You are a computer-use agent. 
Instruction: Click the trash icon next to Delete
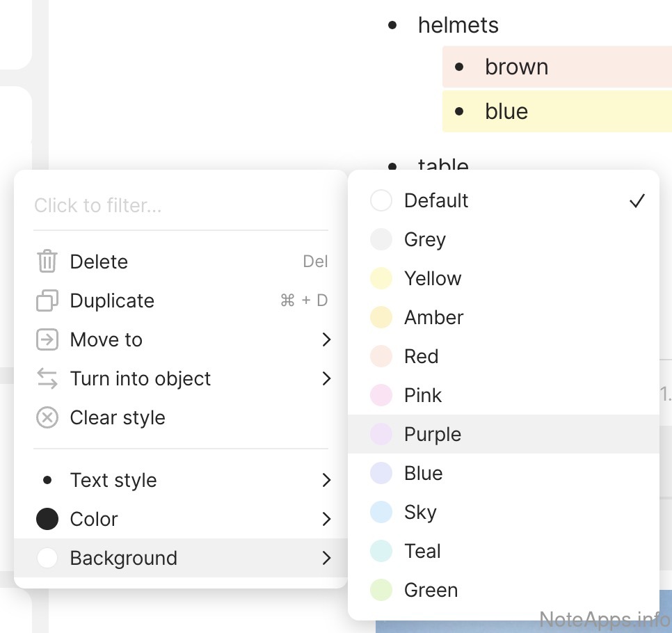click(47, 262)
